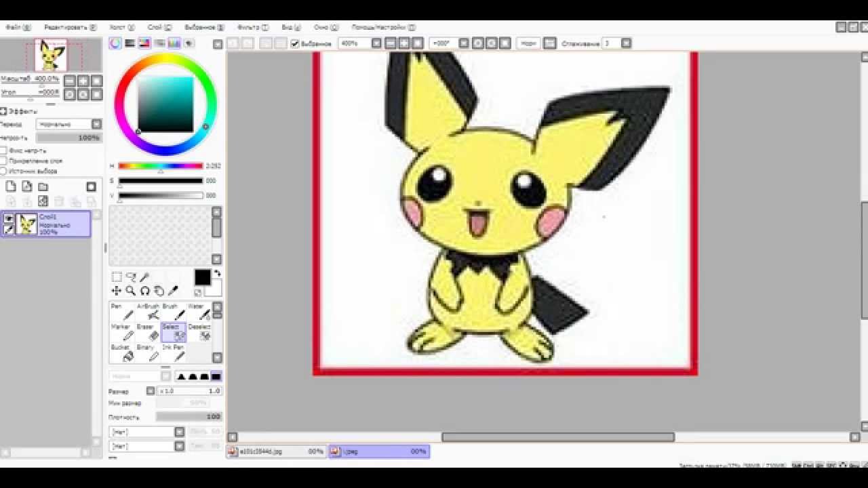Select the Eraser tool

tap(148, 332)
